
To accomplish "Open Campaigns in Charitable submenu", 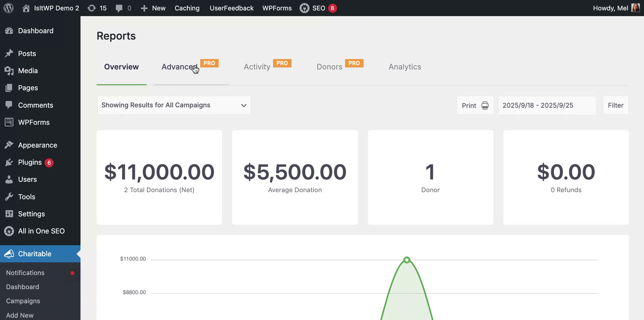I will coord(23,301).
